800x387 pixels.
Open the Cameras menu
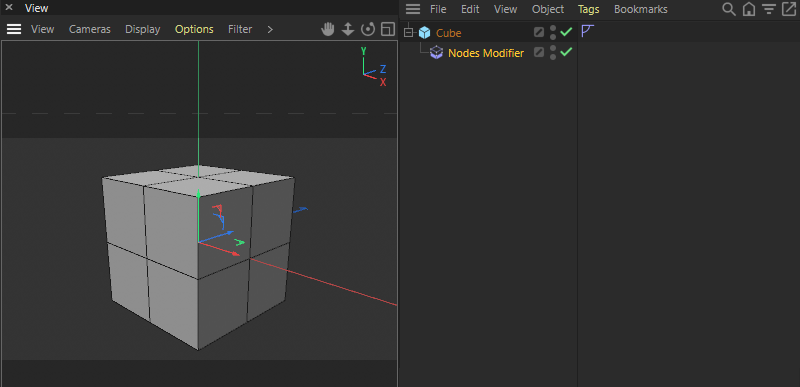[x=90, y=30]
